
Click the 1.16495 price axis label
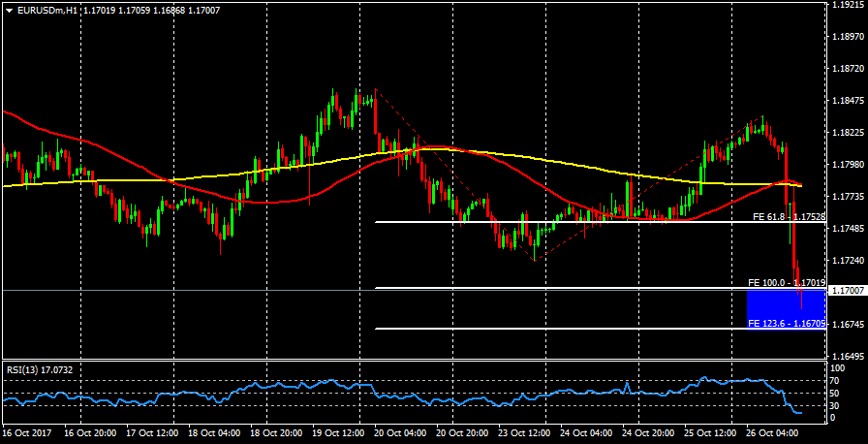[848, 356]
